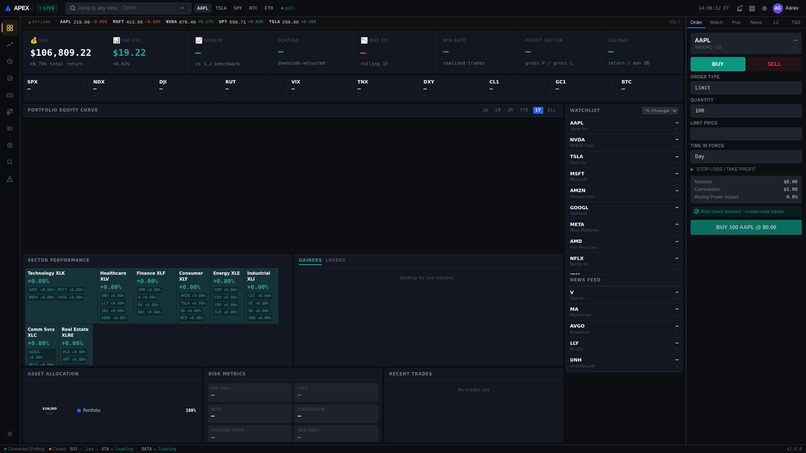Open the table grid icon in sidebar
The height and width of the screenshot is (453, 806).
pos(10,129)
